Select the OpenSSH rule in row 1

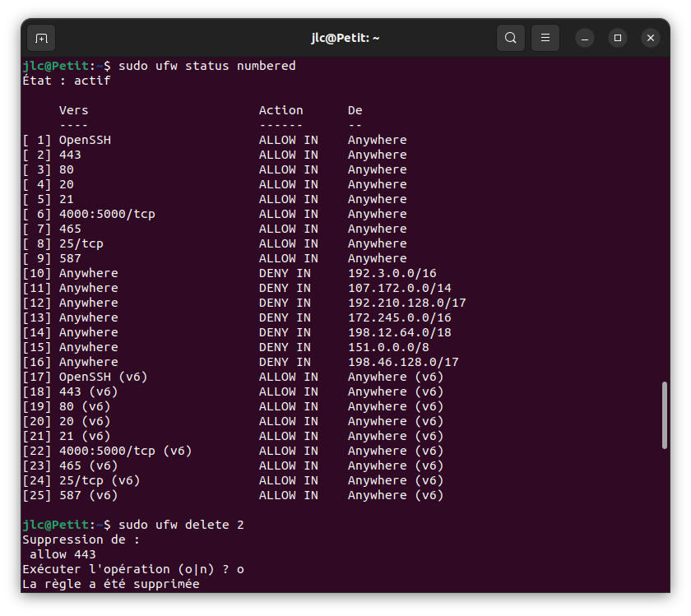click(x=85, y=140)
